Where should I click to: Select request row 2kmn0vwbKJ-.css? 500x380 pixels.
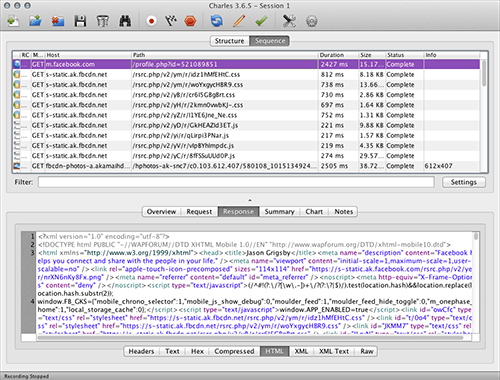(247, 105)
